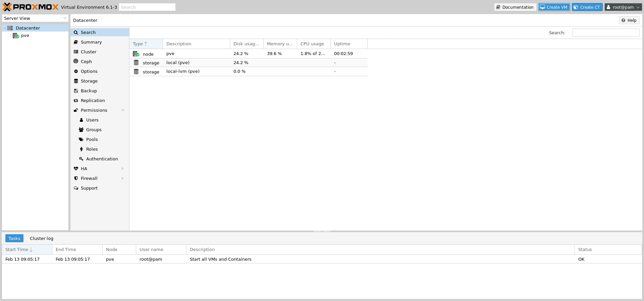Click the Authentication key icon
Image resolution: width=644 pixels, height=301 pixels.
pos(81,159)
